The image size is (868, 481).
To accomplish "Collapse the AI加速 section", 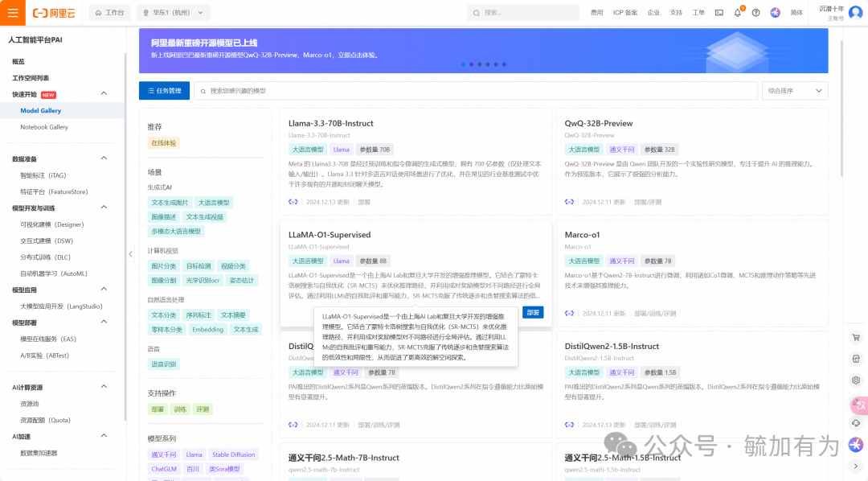I will point(104,436).
